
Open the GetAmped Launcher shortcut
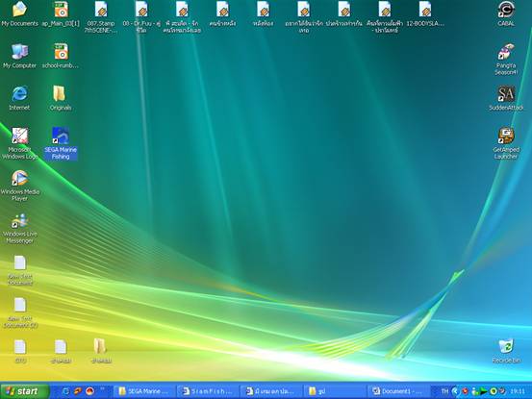[x=506, y=143]
